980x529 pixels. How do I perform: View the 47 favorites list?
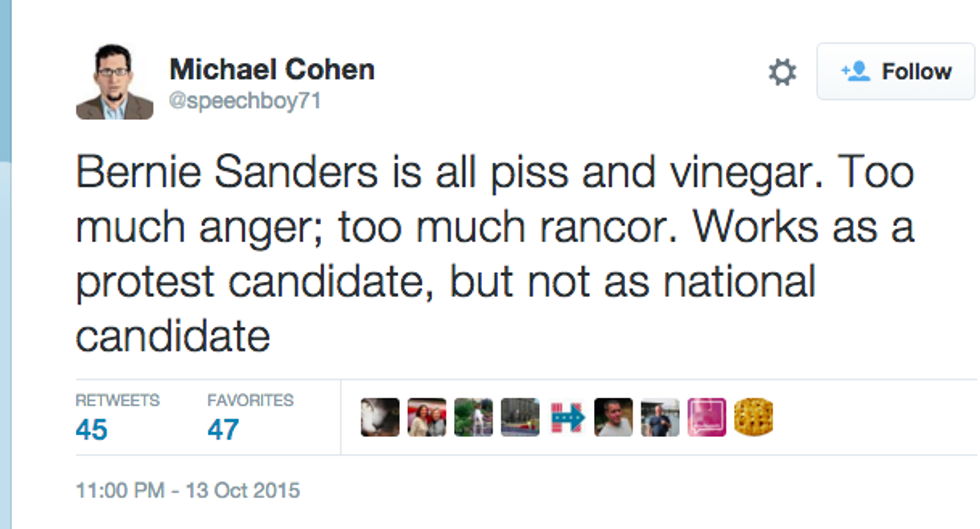point(223,430)
